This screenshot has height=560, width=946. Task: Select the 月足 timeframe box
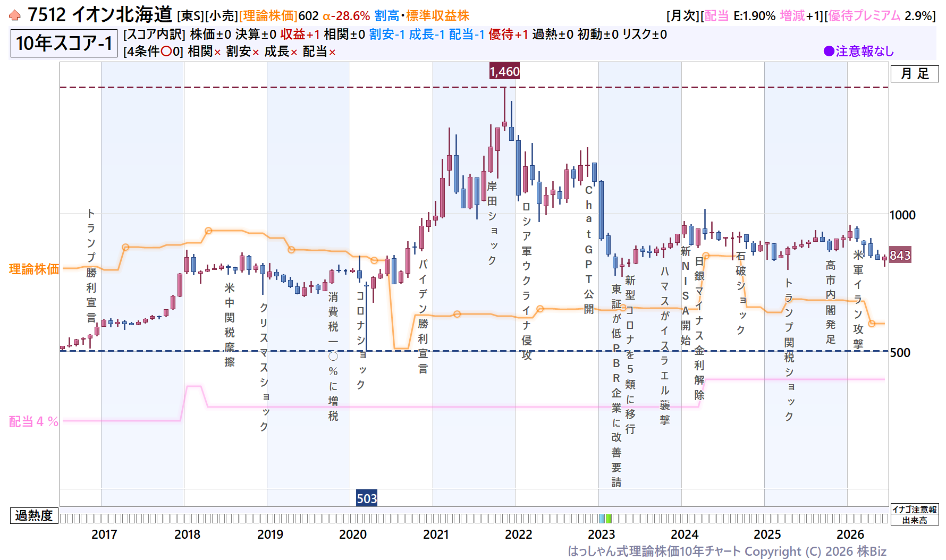click(x=915, y=74)
